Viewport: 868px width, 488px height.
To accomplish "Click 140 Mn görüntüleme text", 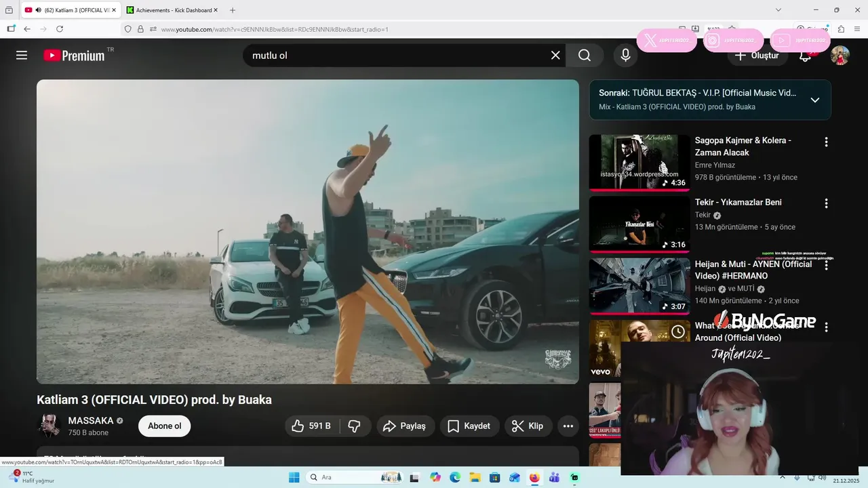I will click(x=728, y=300).
